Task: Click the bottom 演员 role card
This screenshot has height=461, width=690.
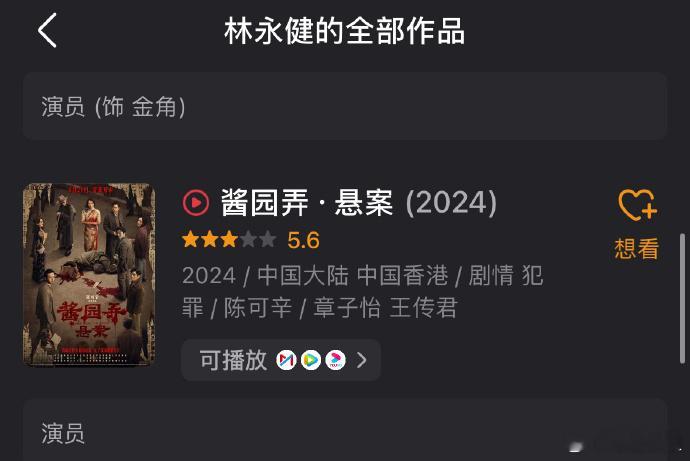Action: pos(345,430)
